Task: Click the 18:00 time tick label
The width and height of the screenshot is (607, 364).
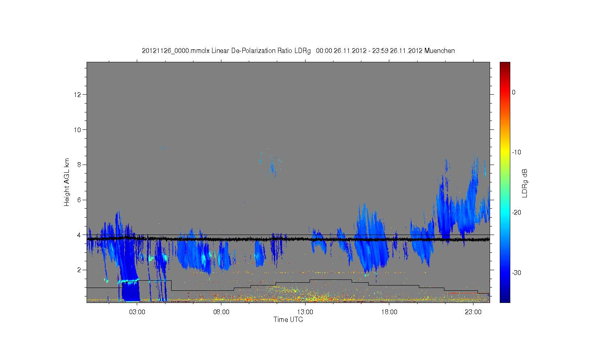Action: click(x=389, y=312)
